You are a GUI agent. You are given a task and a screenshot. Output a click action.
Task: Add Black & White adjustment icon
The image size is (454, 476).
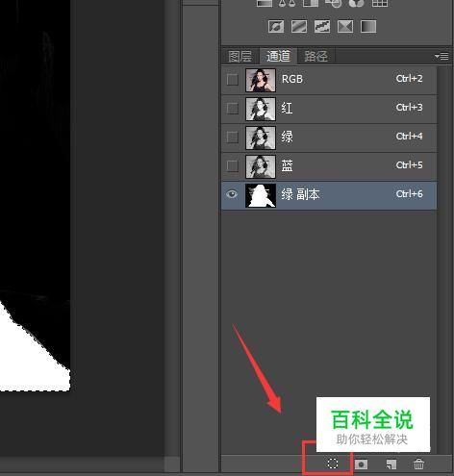(x=311, y=3)
